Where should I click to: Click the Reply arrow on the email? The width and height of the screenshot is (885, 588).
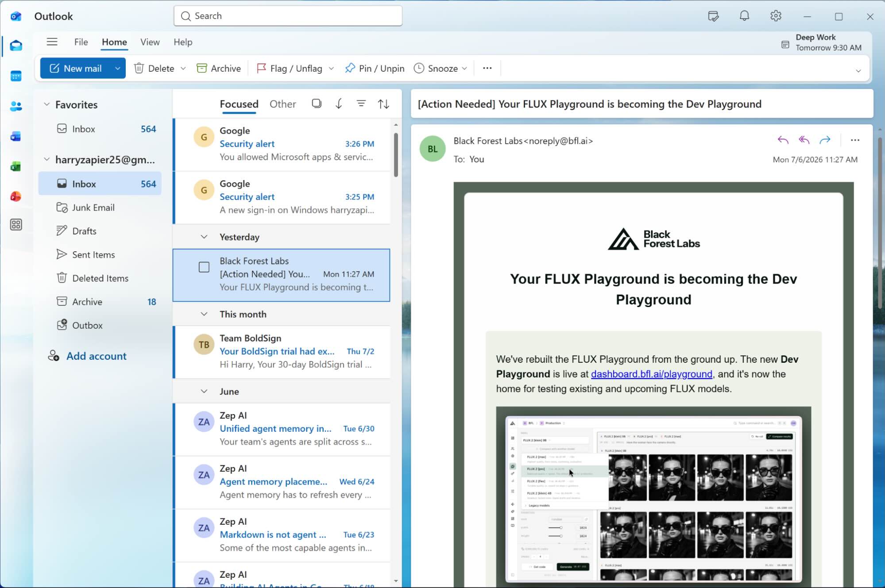pos(783,140)
